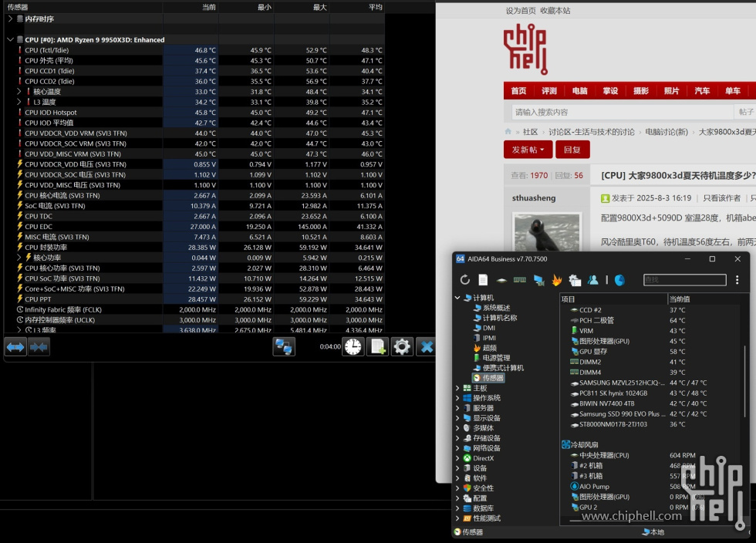Open sthuasheng user profile name
Viewport: 756px width, 543px height.
(534, 197)
